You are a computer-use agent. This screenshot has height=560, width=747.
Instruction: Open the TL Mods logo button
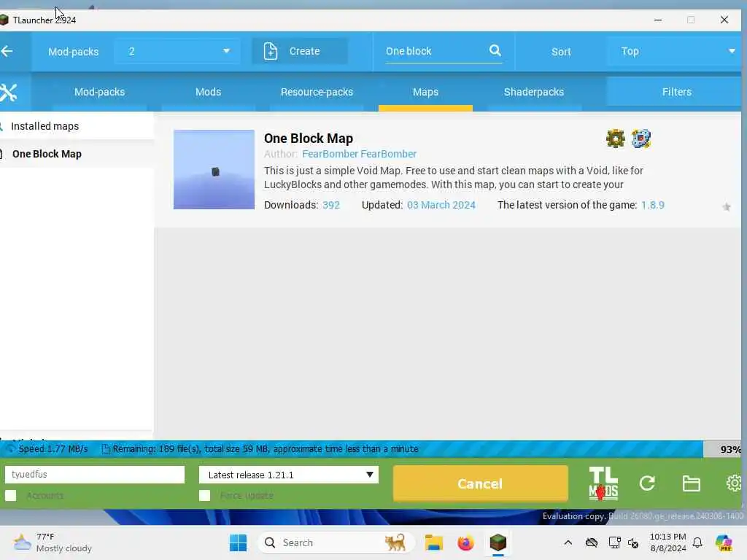click(603, 483)
